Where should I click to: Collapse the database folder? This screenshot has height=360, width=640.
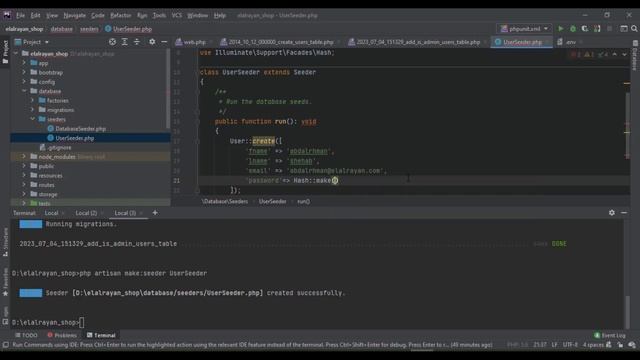pyautogui.click(x=24, y=91)
